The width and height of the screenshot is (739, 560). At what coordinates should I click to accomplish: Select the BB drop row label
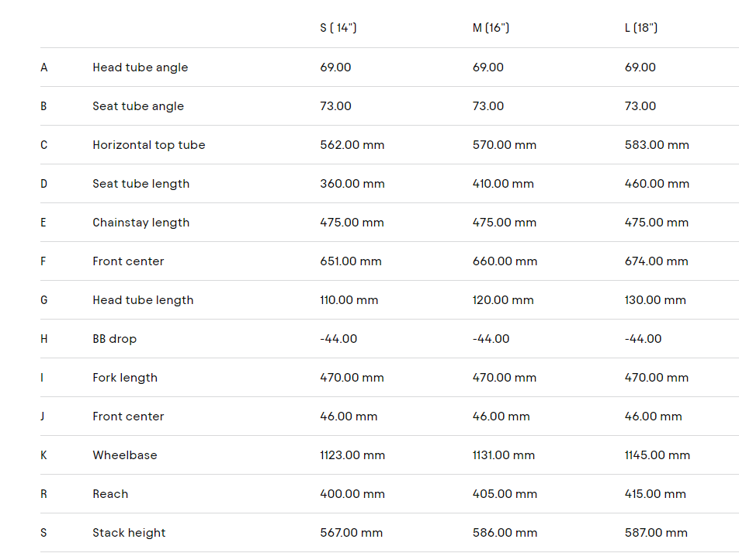114,339
